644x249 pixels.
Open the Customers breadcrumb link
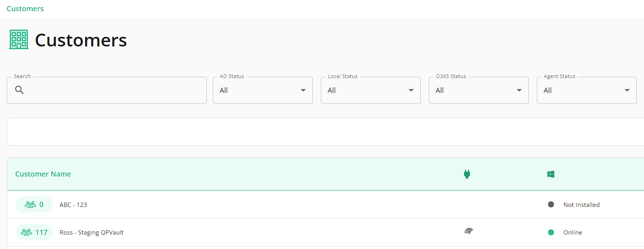[x=25, y=9]
